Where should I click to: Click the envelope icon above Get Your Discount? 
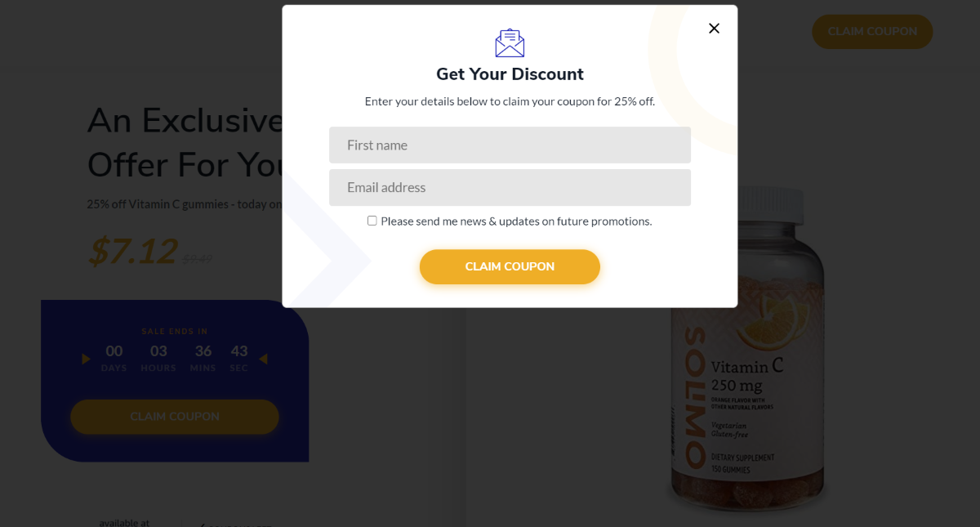point(510,42)
